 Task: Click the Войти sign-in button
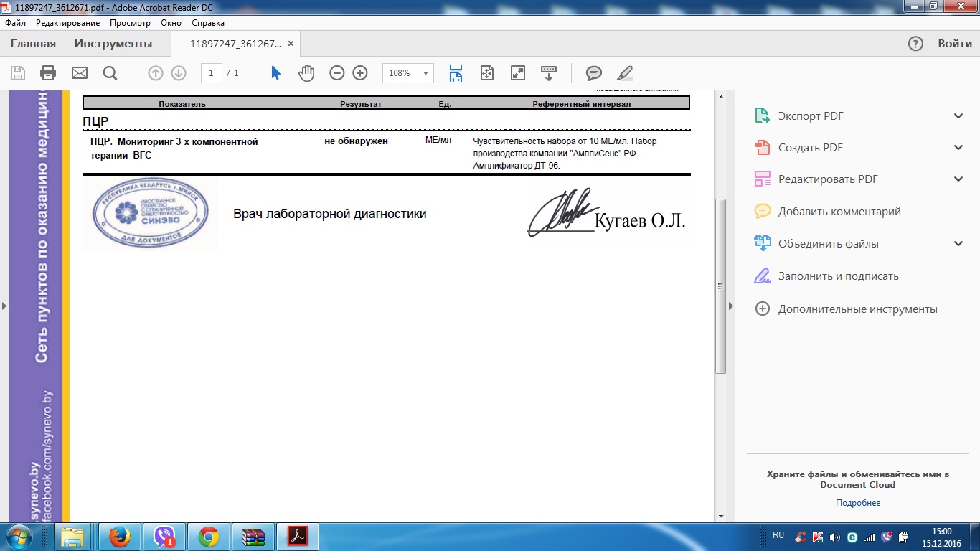pyautogui.click(x=955, y=44)
